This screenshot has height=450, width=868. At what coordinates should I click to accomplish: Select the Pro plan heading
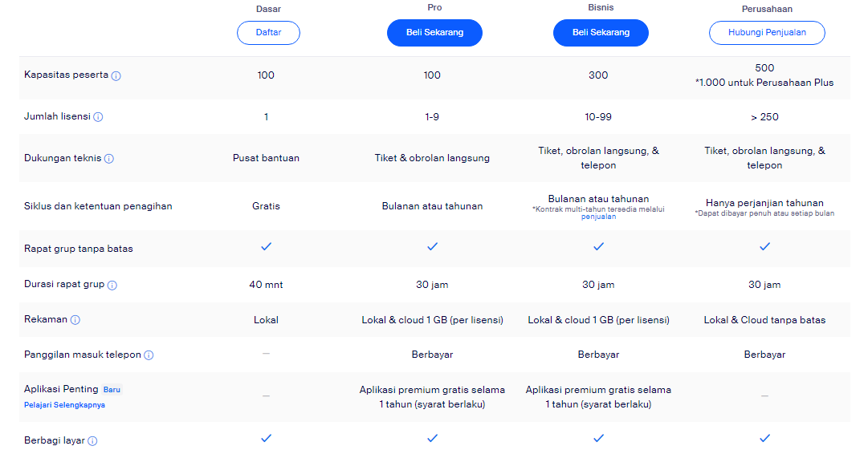click(x=434, y=7)
